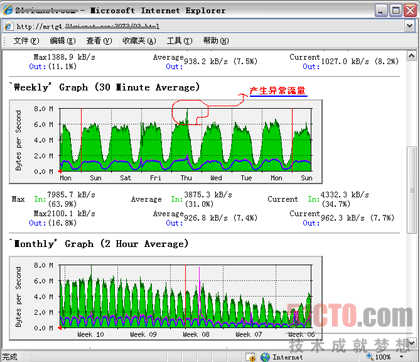Open the 帮助(H) menu
The height and width of the screenshot is (362, 420).
point(216,41)
